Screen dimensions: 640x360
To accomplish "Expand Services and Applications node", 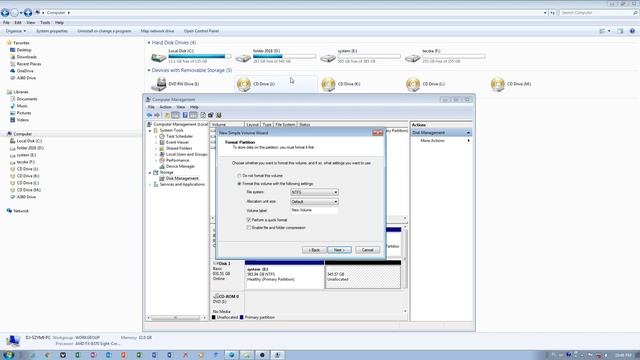I will coord(150,184).
